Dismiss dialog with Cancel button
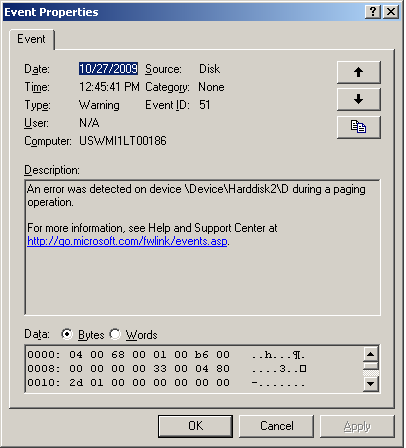The image size is (406, 448). coord(277,426)
